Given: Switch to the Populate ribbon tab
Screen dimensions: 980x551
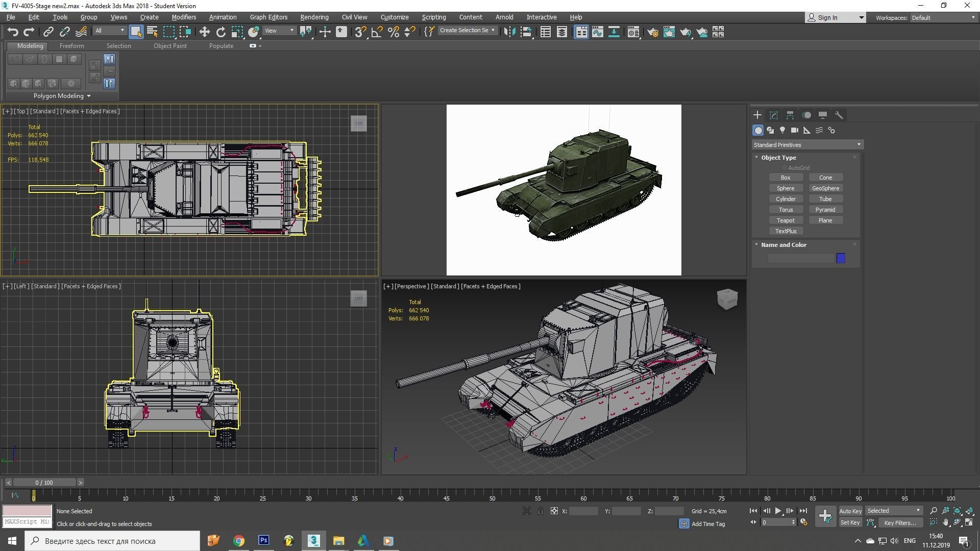Looking at the screenshot, I should [x=221, y=45].
